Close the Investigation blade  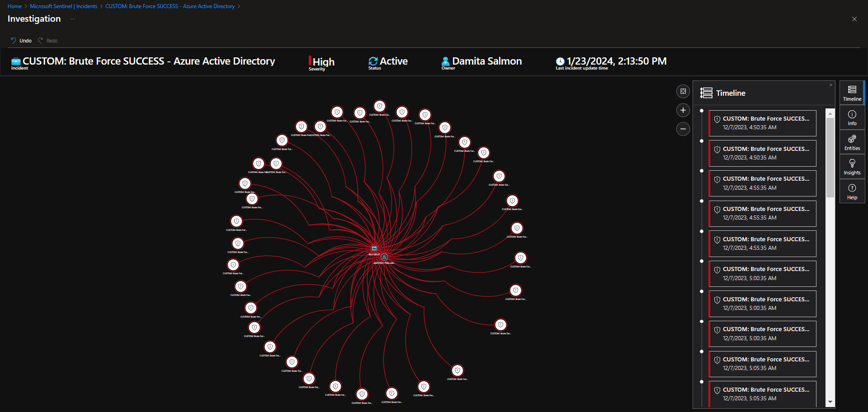[x=854, y=19]
